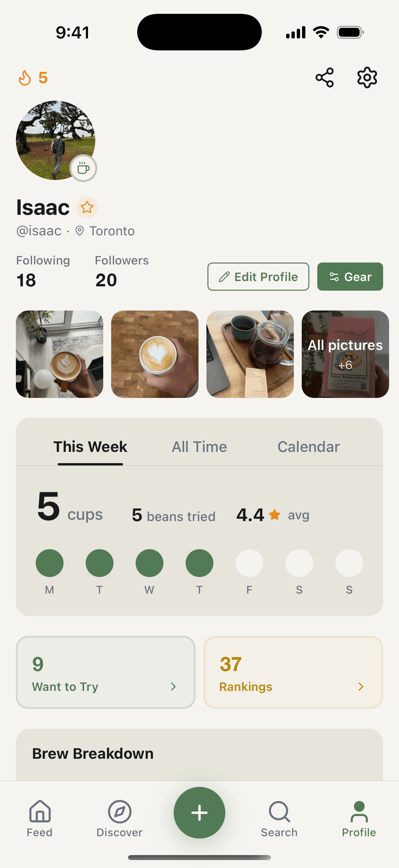Tap the coffee cup badge on the avatar

click(x=84, y=168)
